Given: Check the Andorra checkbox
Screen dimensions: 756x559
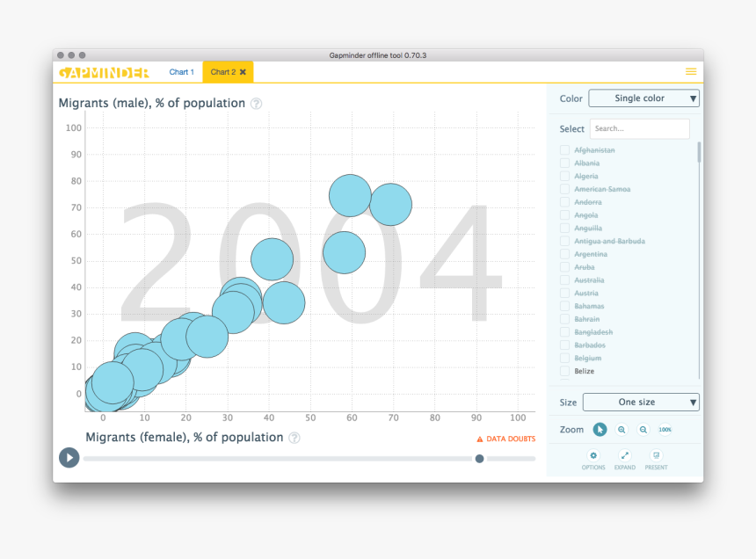Looking at the screenshot, I should click(x=564, y=202).
